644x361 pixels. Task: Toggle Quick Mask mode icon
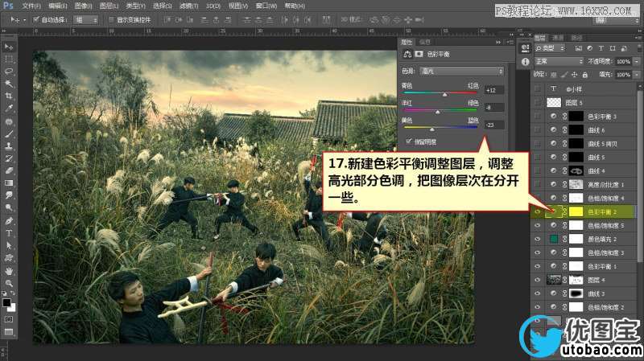(x=9, y=319)
